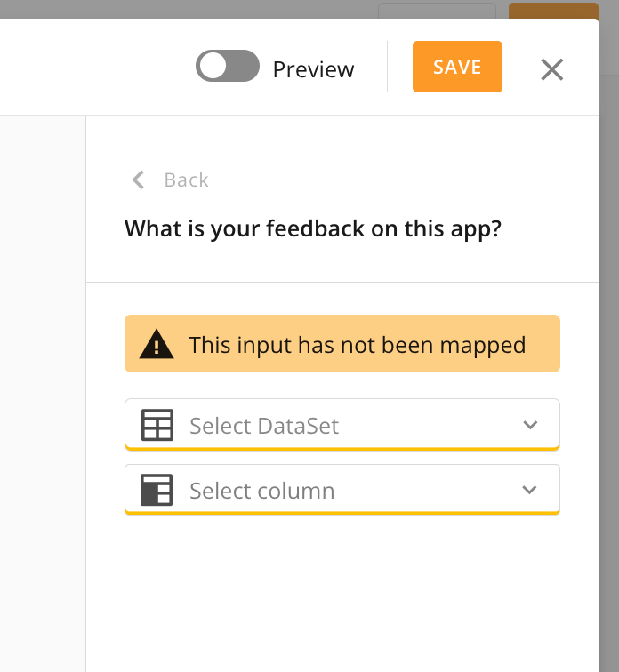Click the orange SAVE button

point(457,67)
